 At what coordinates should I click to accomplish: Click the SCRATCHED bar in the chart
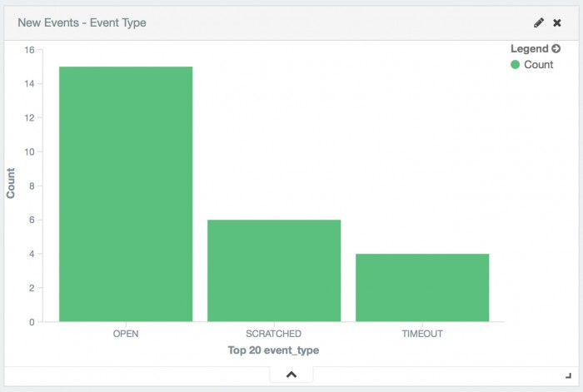point(274,270)
